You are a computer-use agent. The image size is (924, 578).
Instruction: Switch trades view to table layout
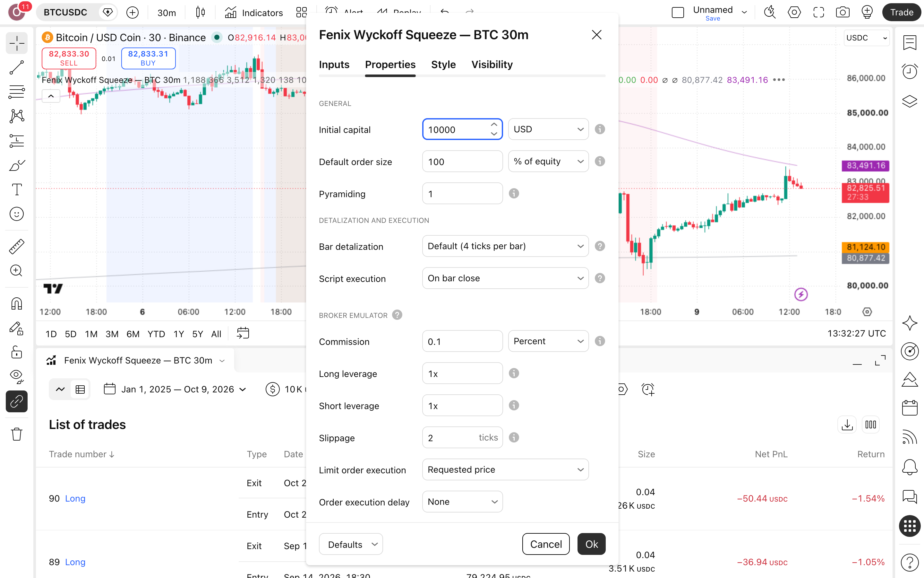point(80,390)
